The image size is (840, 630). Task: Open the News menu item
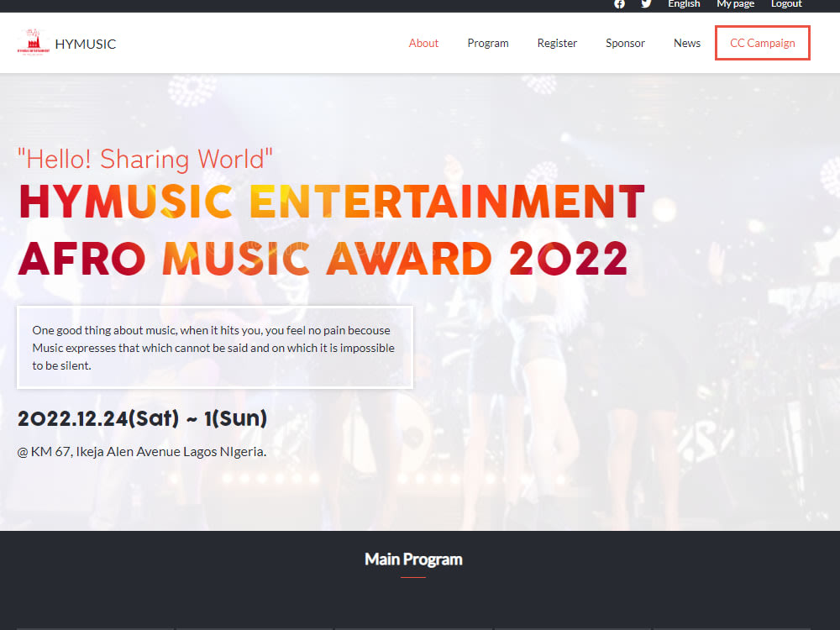coord(687,43)
